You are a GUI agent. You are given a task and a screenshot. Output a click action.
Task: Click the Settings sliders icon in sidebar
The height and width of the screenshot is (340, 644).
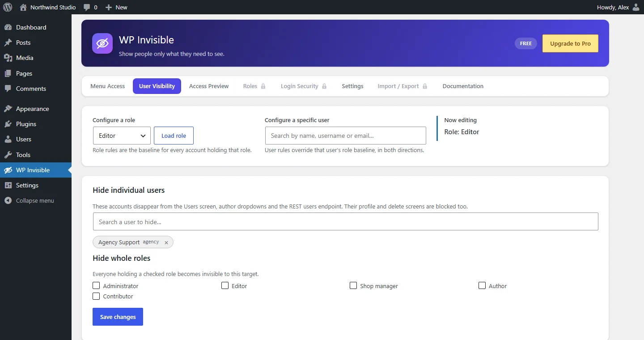coord(8,185)
